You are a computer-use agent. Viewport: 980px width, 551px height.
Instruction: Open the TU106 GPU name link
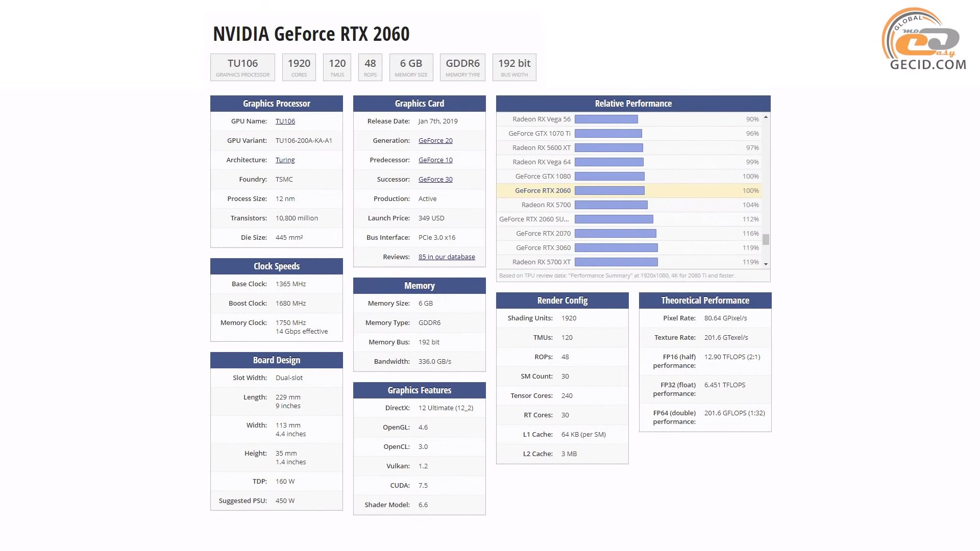pyautogui.click(x=285, y=121)
